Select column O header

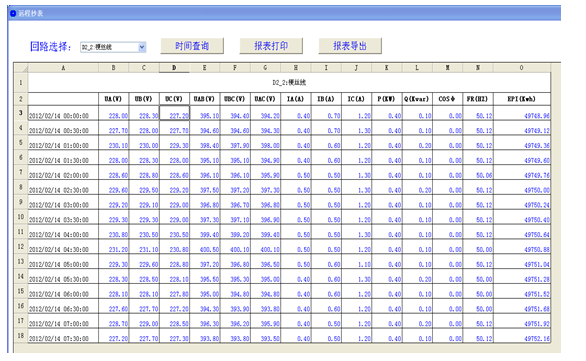tap(522, 68)
